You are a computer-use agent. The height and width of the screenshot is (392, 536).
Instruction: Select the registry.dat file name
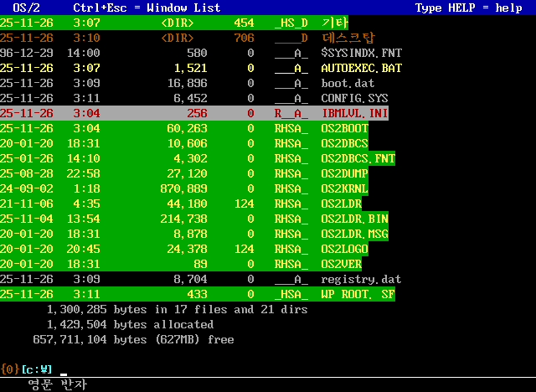361,279
